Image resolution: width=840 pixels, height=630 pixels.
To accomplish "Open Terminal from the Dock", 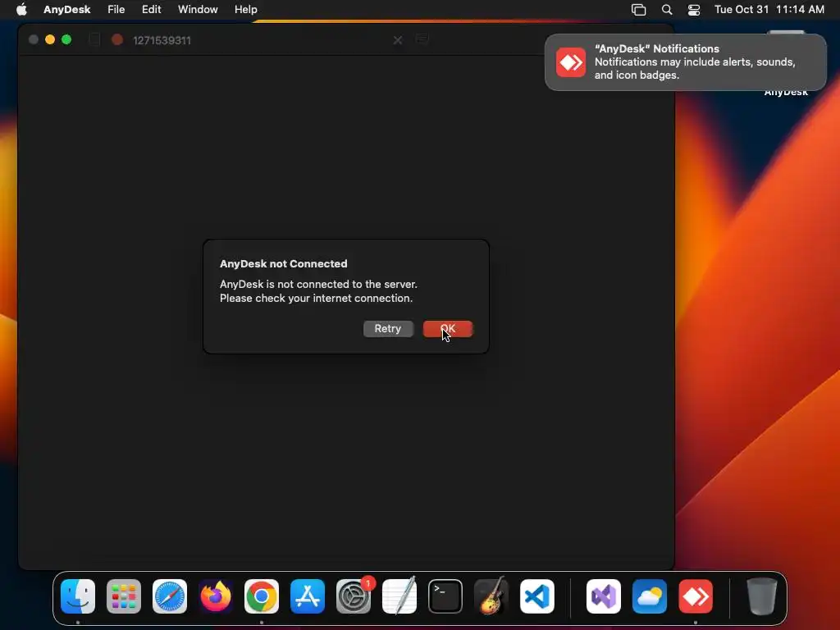I will point(445,596).
